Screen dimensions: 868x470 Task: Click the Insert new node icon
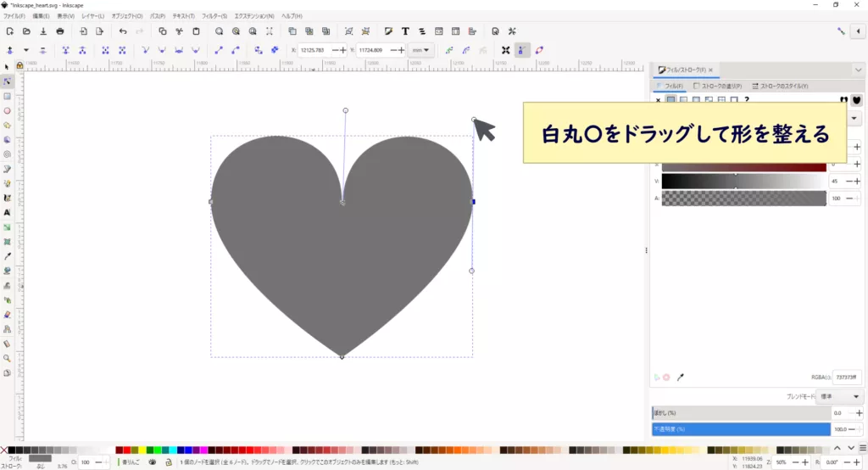pyautogui.click(x=10, y=50)
